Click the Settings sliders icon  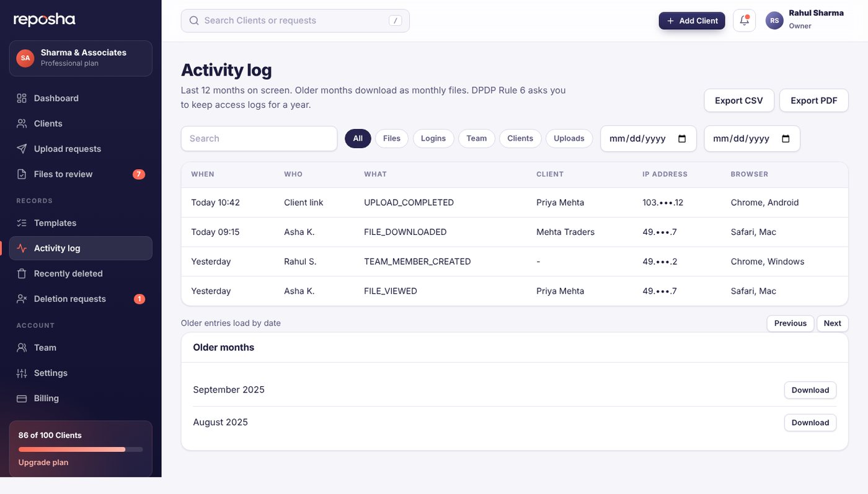(22, 373)
